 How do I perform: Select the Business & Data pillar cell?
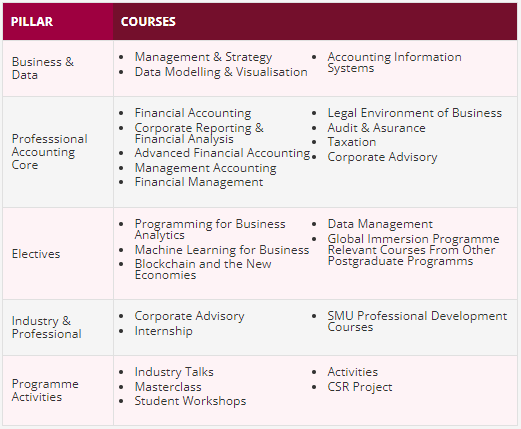[58, 68]
